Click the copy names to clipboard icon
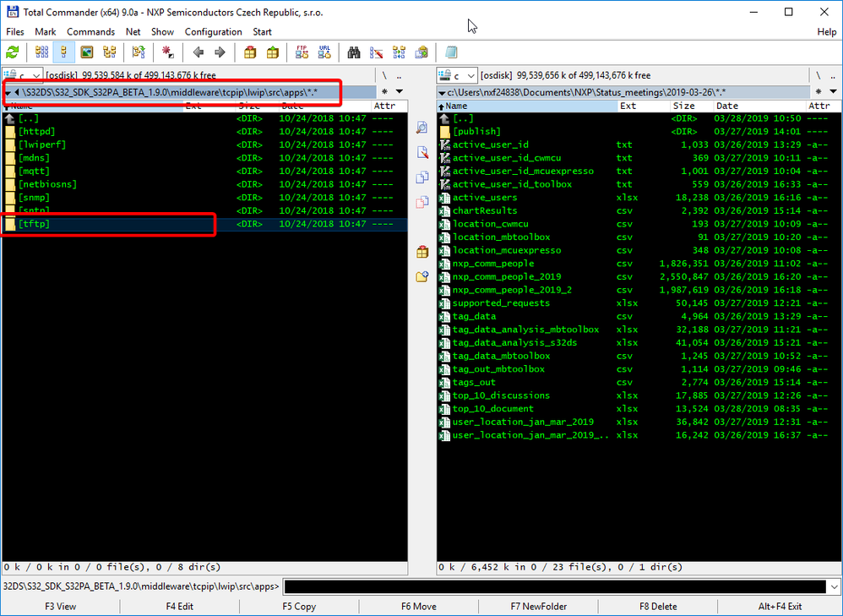 click(x=421, y=52)
